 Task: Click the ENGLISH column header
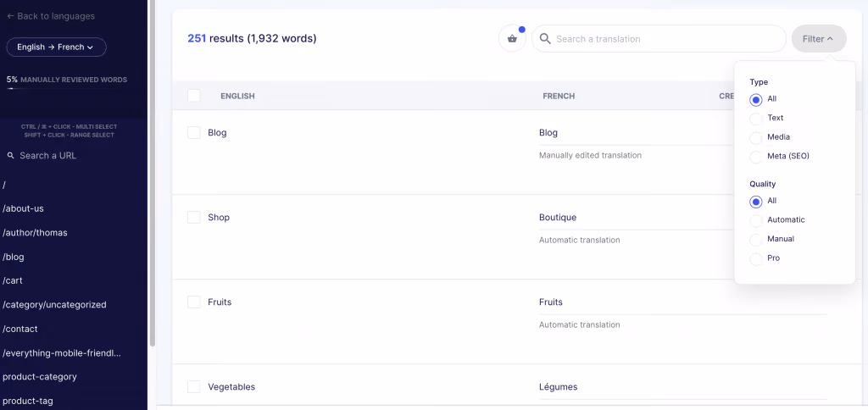point(237,97)
